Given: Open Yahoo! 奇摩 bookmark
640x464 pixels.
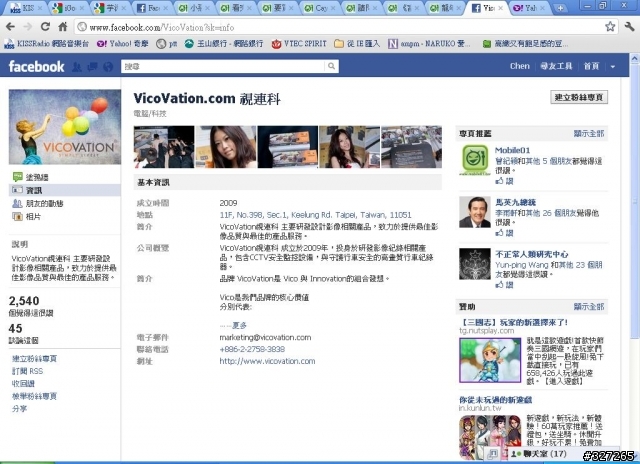Looking at the screenshot, I should (122, 44).
